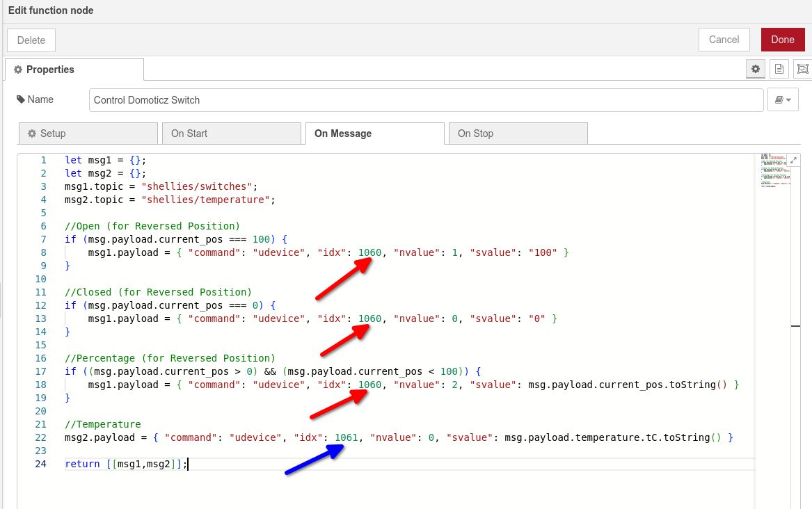Click idx value 1061 on line 22
Viewport: 812px width, 509px height.
(x=347, y=437)
